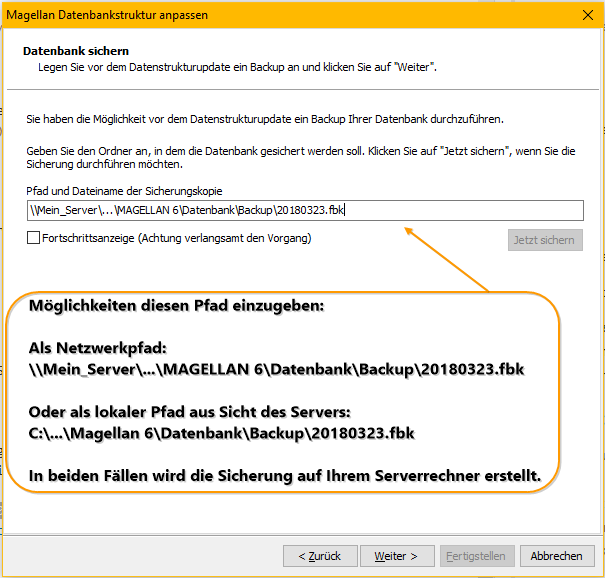Click the Fortschrittsanzeige checkbox label text

pos(177,238)
